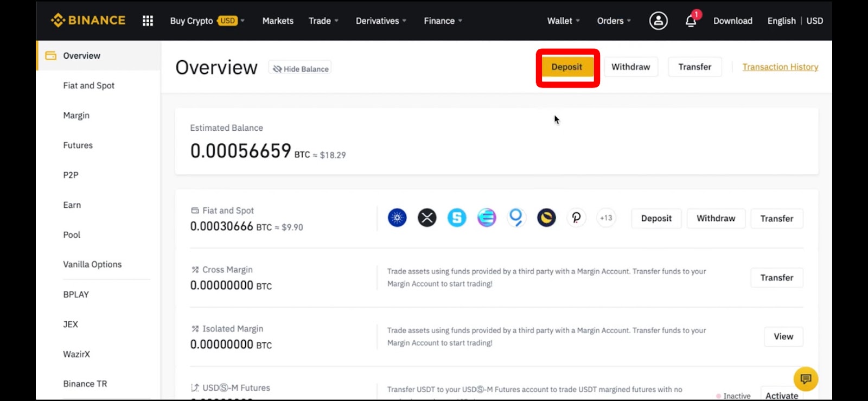This screenshot has width=868, height=401.
Task: Select Pool in sidebar
Action: coord(72,234)
